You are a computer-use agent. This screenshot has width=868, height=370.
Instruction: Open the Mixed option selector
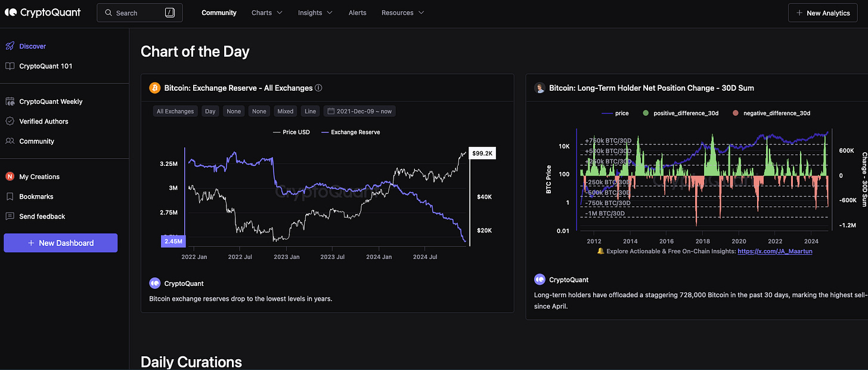286,111
